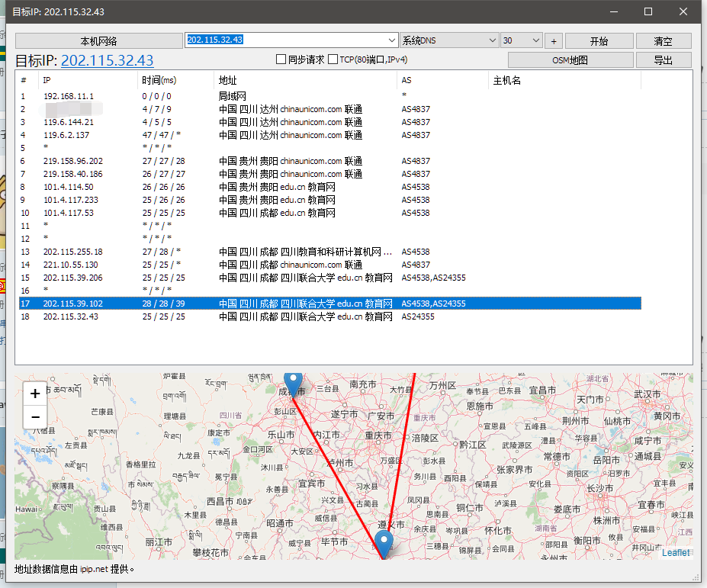This screenshot has width=707, height=588.
Task: Click AS24355 cell in hop 18 row
Action: [x=418, y=316]
